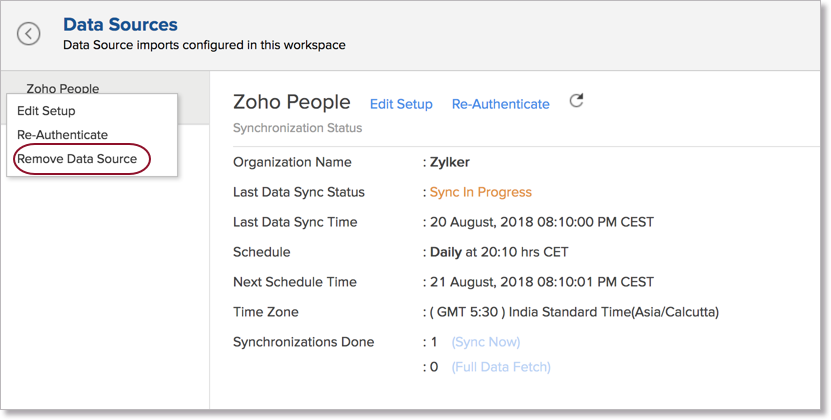The width and height of the screenshot is (831, 420).
Task: Select Zoho People in the left sidebar
Action: tap(63, 88)
